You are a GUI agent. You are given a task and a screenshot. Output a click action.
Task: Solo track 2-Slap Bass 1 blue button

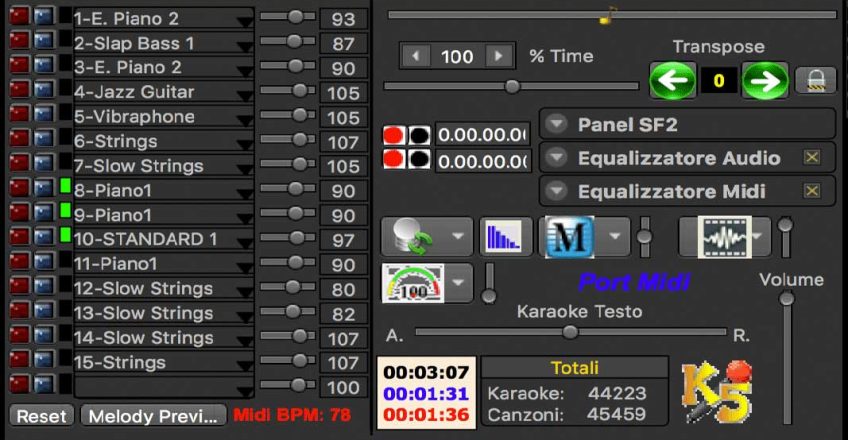[43, 43]
